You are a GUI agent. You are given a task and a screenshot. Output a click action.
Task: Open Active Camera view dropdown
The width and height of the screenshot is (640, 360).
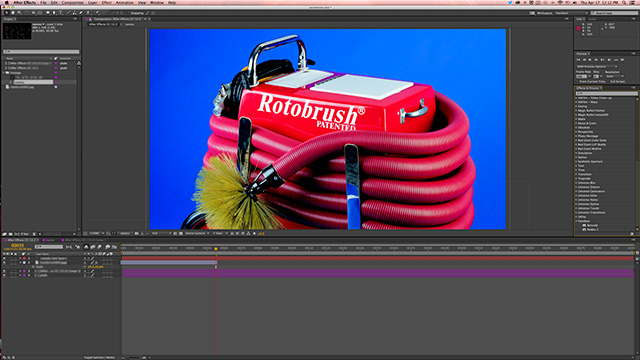tap(197, 233)
